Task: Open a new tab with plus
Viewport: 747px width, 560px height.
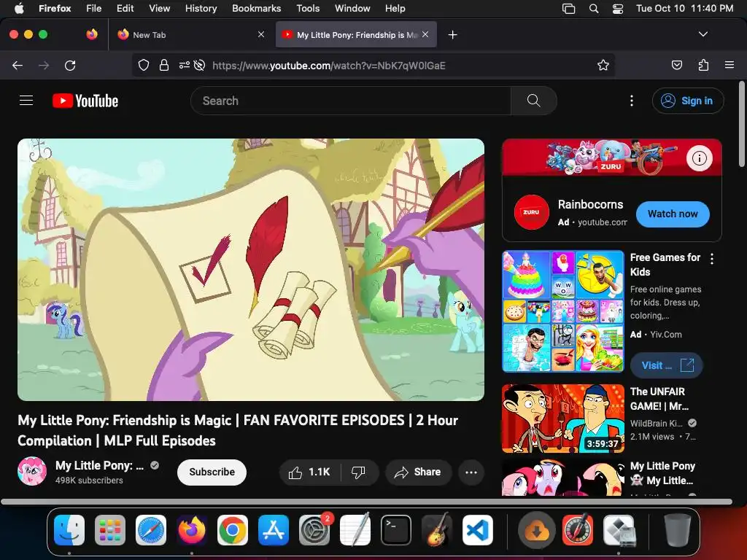Action: (452, 35)
